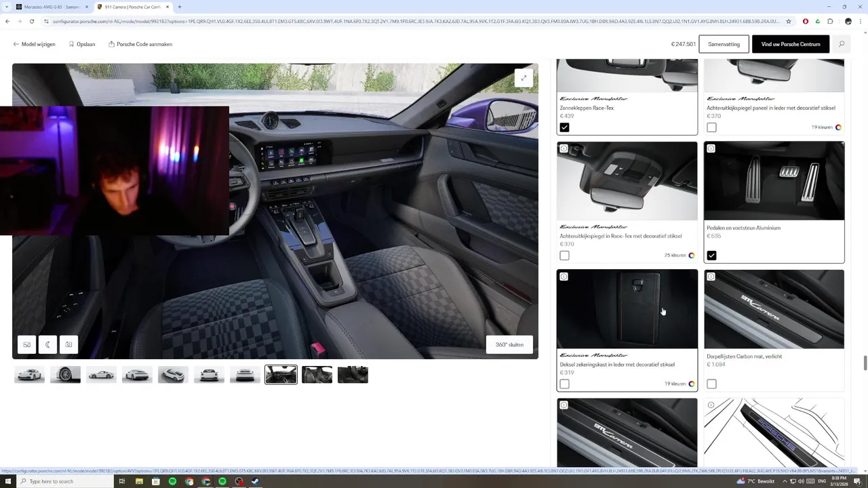Screen dimensions: 868x488
Task: Open the Samenvatting summary
Action: click(x=724, y=44)
